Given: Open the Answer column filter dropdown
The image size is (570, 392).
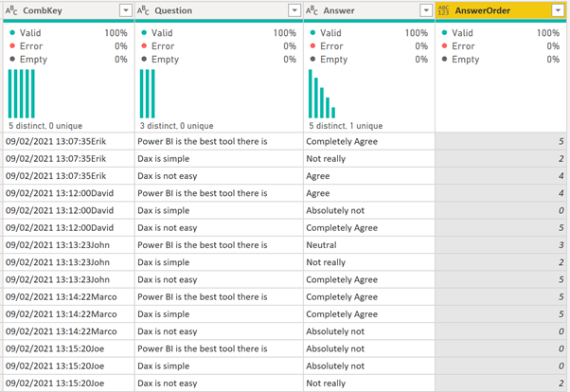Looking at the screenshot, I should tap(426, 10).
